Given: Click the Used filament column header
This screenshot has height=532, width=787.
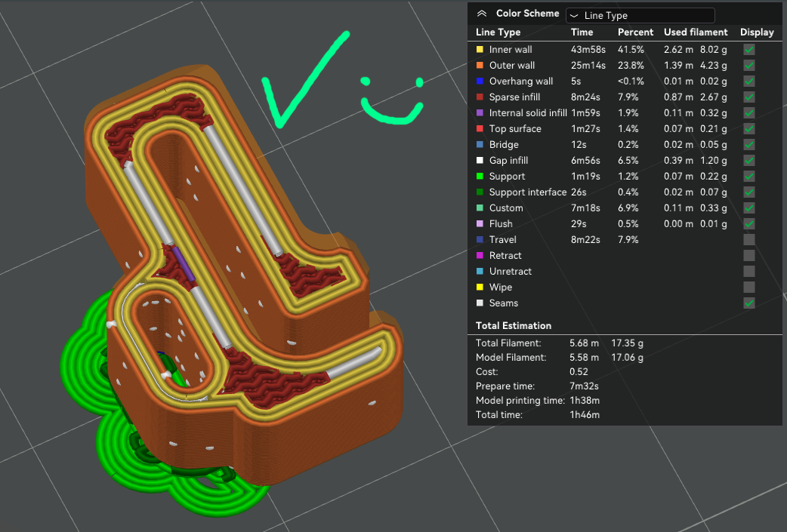Looking at the screenshot, I should click(696, 32).
